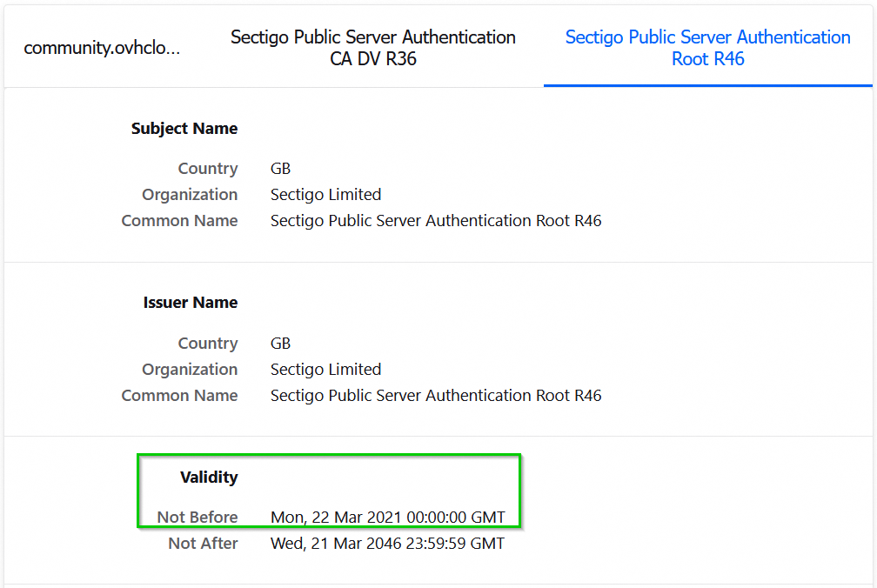
Task: Click the Common Name label under Issuer Name
Action: tap(179, 396)
